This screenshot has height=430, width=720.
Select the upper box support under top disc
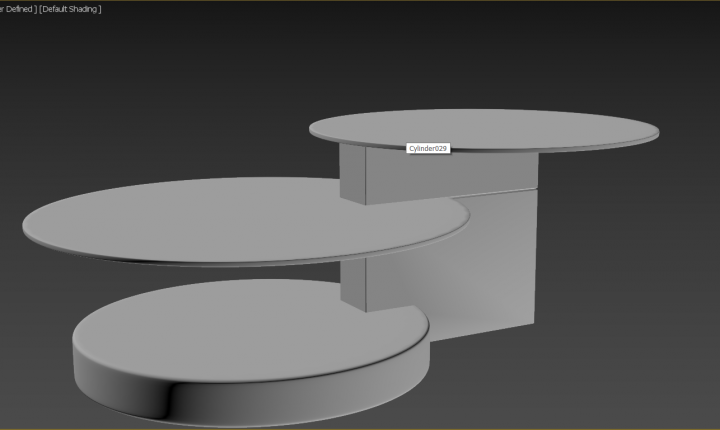coord(439,174)
